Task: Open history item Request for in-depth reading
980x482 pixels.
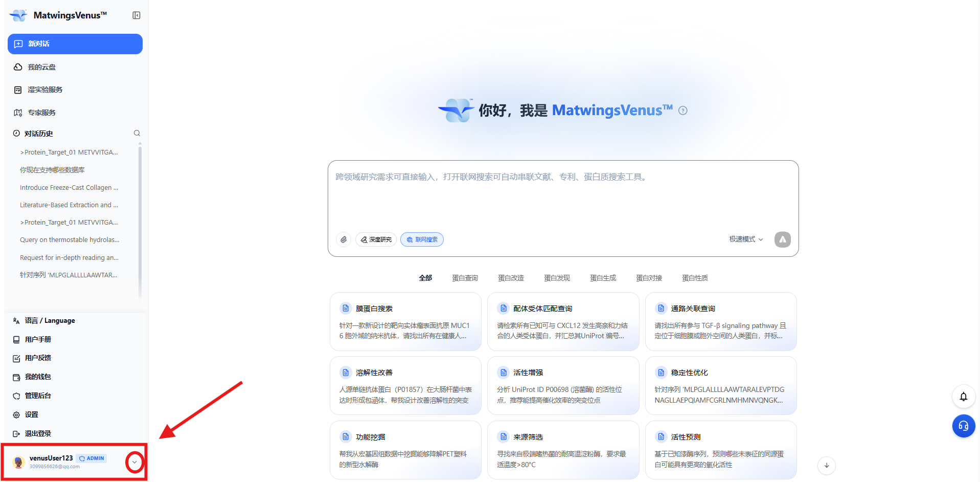Action: point(69,258)
